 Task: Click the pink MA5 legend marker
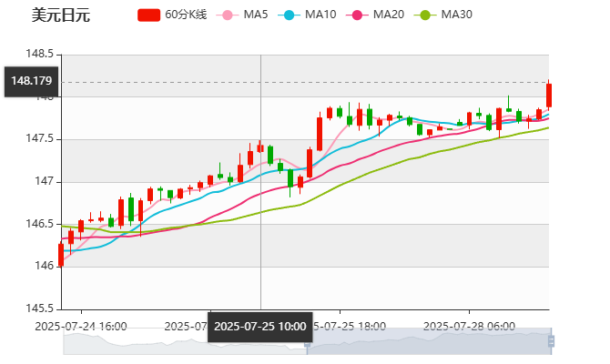pyautogui.click(x=228, y=15)
